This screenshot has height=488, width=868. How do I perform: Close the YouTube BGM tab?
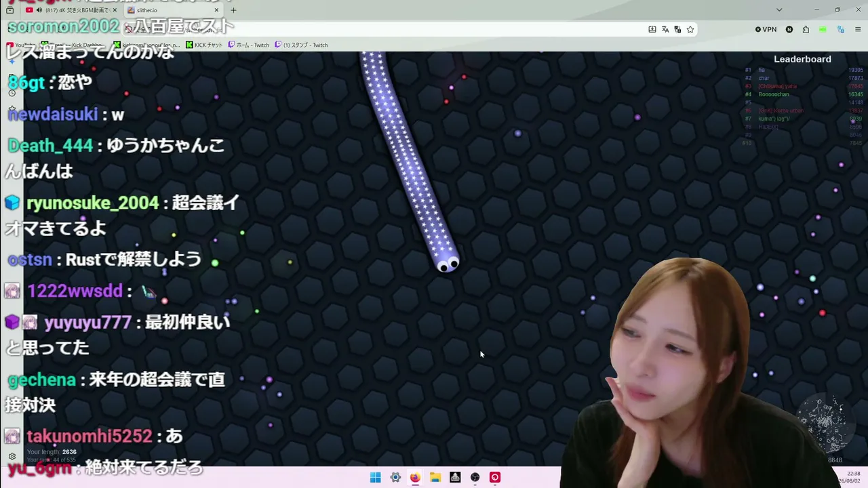[113, 10]
